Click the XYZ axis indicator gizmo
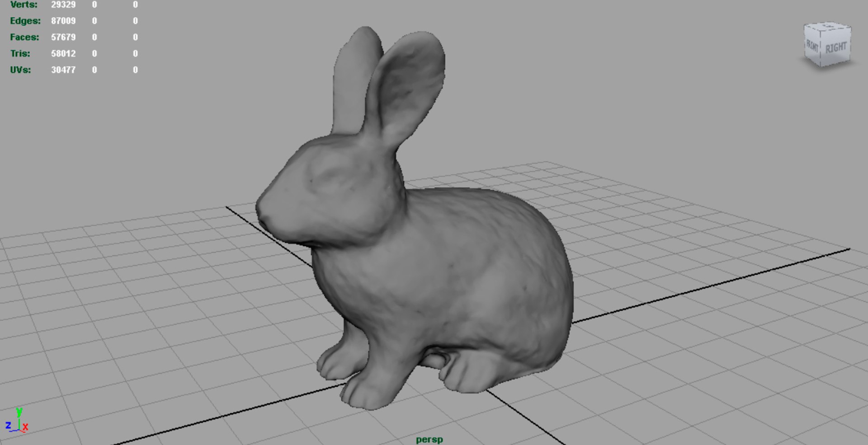The height and width of the screenshot is (445, 868). tap(17, 420)
